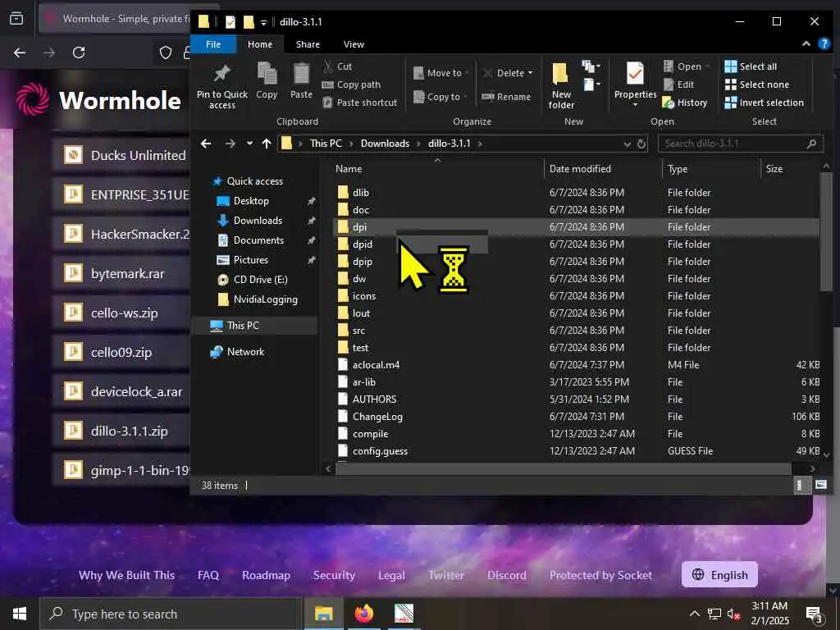Reload the Wormhole page in Firefox
The image size is (840, 630).
pos(79,52)
